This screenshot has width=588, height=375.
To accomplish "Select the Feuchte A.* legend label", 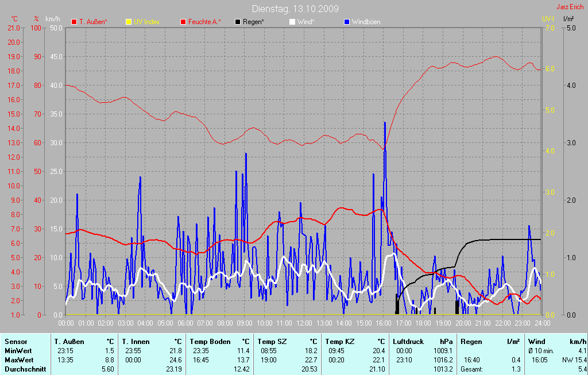I will point(204,22).
